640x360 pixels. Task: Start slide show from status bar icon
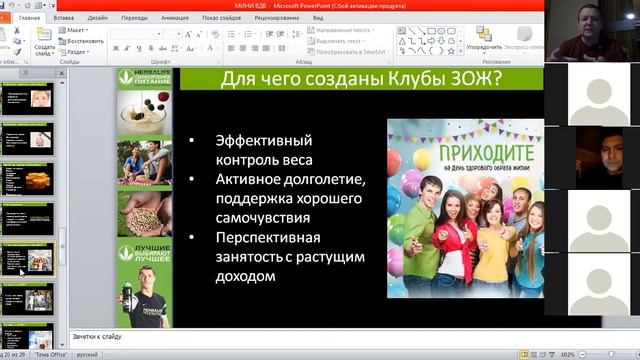coord(552,355)
